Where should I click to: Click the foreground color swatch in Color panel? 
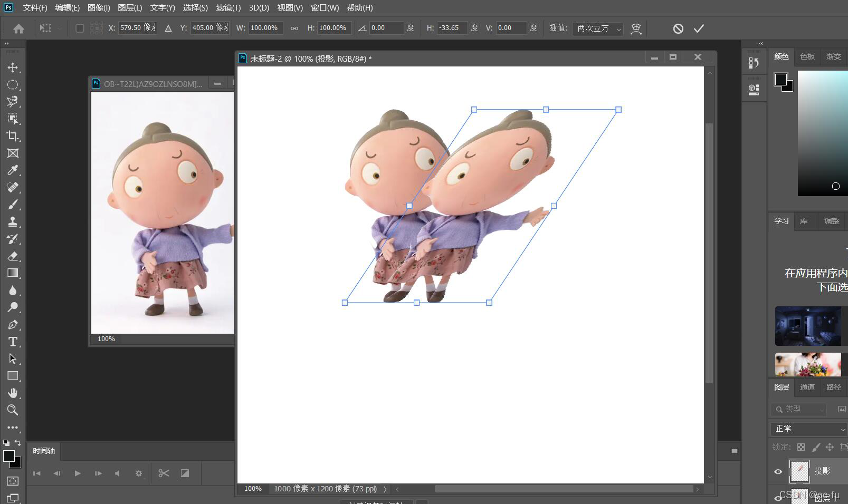[780, 80]
